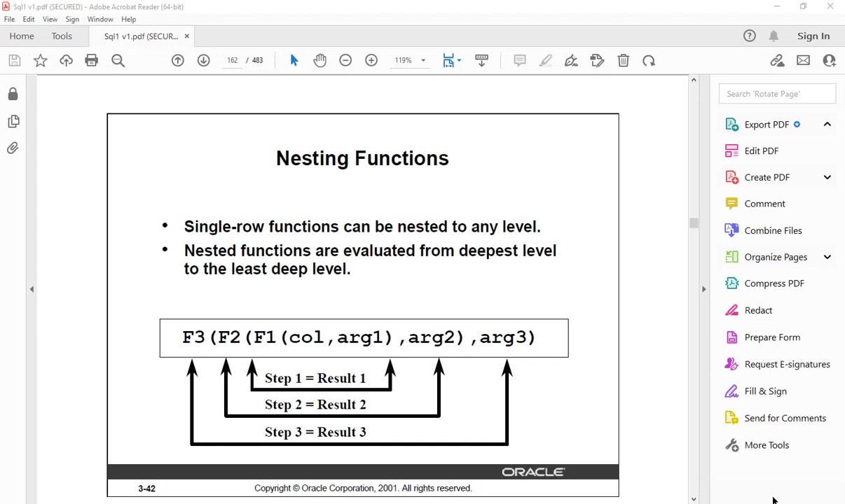Viewport: 845px width, 504px height.
Task: Open the page thumbnails panel icon
Action: [13, 121]
